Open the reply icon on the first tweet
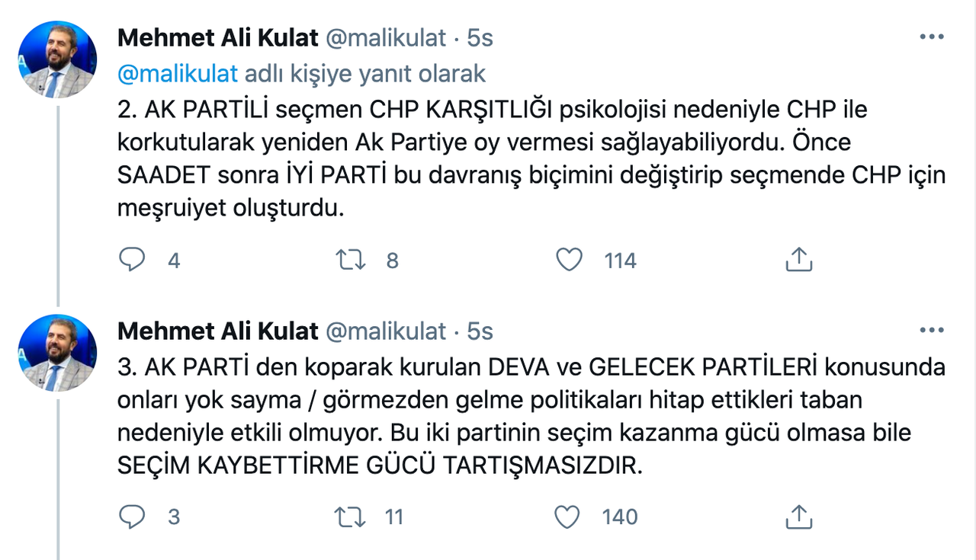The width and height of the screenshot is (976, 560). [133, 260]
